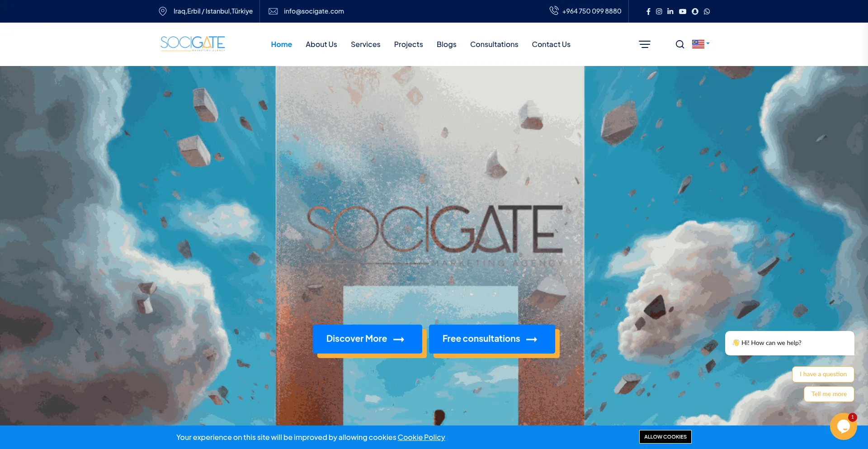Open the Snapchat social icon
The image size is (868, 449).
695,11
